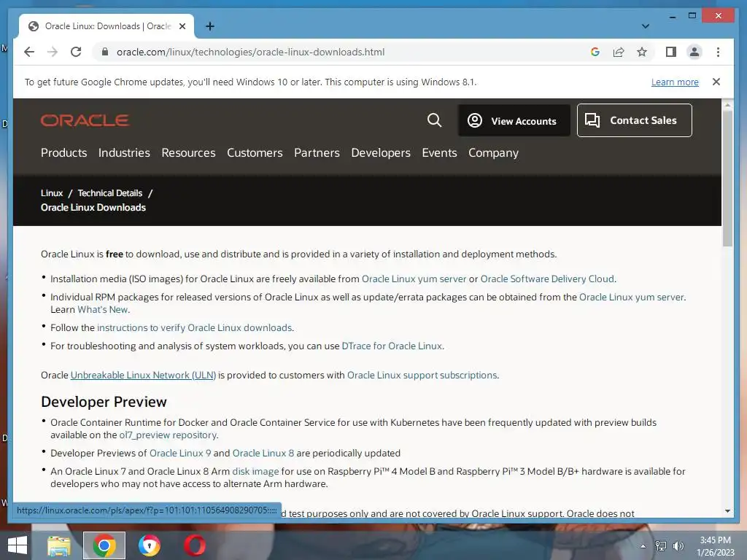Open the Chrome three-dot menu
This screenshot has height=560, width=747.
coord(718,52)
